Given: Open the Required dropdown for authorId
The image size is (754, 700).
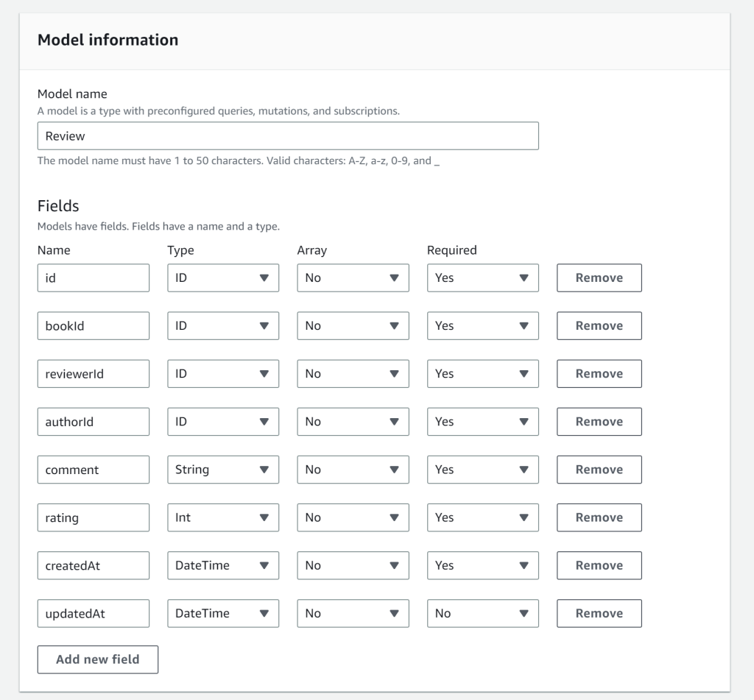Looking at the screenshot, I should click(482, 422).
